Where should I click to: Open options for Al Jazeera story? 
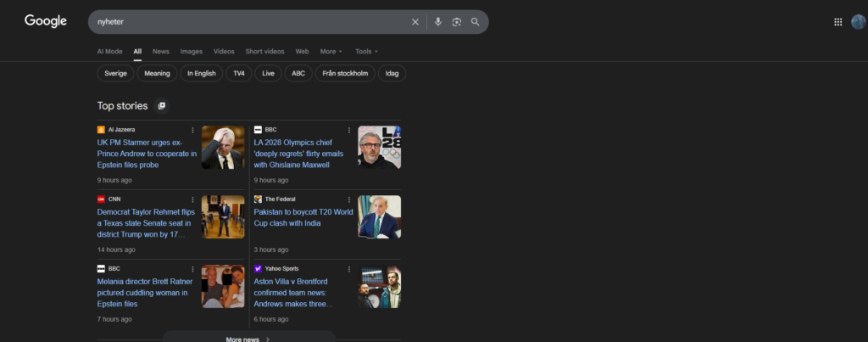tap(192, 130)
